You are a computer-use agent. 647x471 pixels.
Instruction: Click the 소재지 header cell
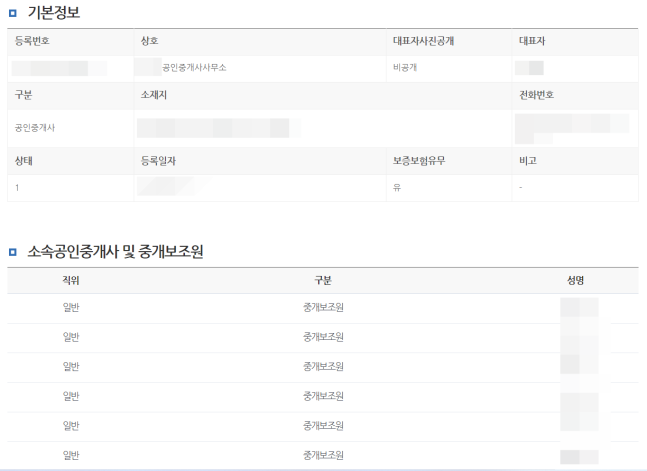pyautogui.click(x=156, y=95)
